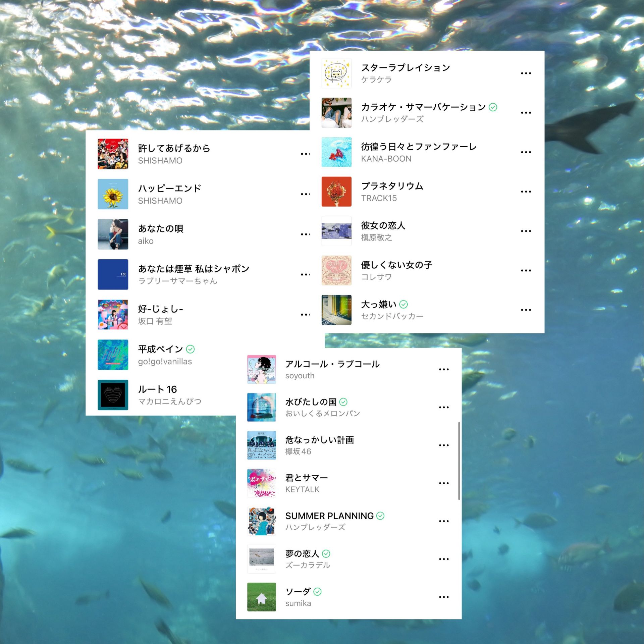Select the プラネタリウム red bouquet cover
This screenshot has height=644, width=644.
point(336,192)
